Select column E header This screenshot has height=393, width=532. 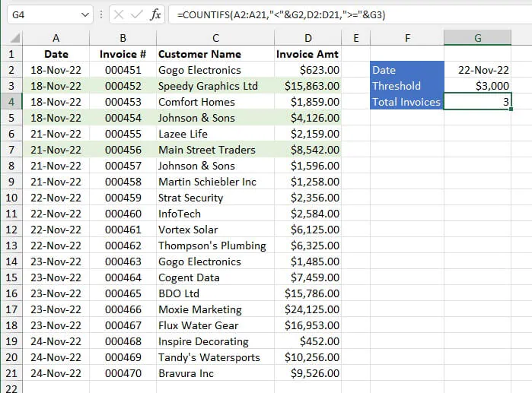pyautogui.click(x=356, y=38)
